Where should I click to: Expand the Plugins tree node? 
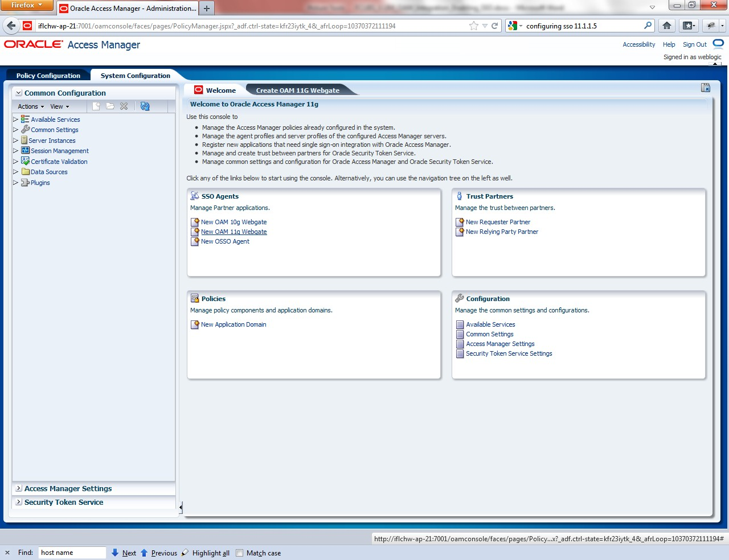[x=15, y=182]
